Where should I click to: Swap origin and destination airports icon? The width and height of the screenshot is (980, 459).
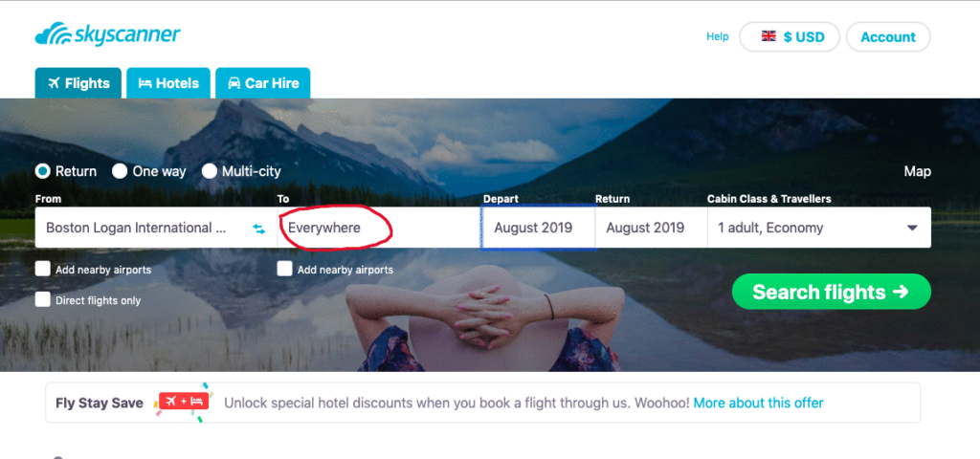point(259,229)
